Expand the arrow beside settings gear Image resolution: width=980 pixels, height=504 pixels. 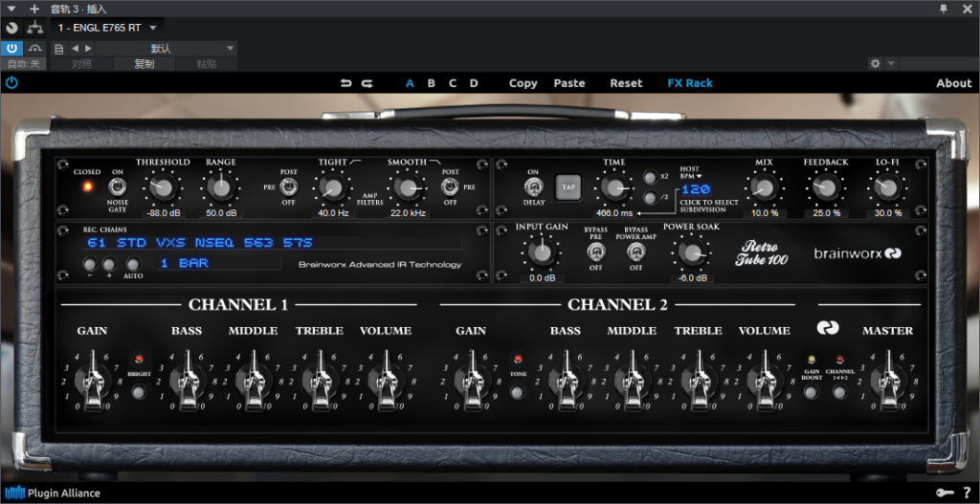[891, 64]
